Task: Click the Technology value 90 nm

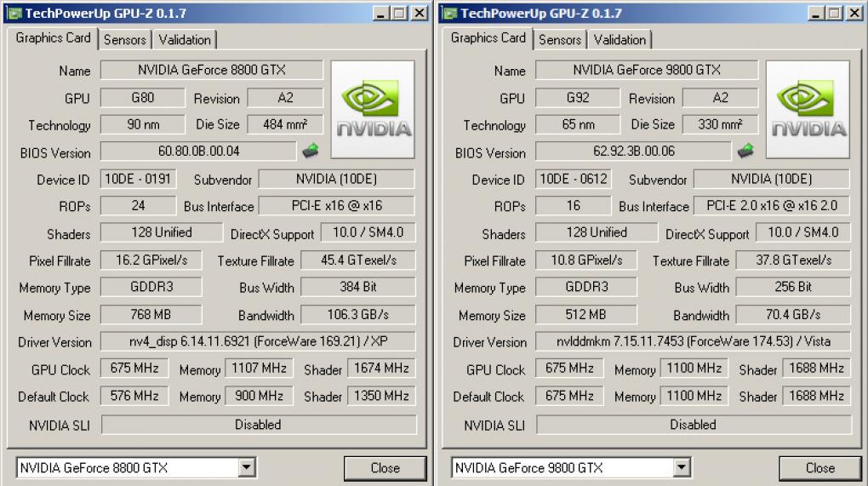Action: tap(142, 124)
